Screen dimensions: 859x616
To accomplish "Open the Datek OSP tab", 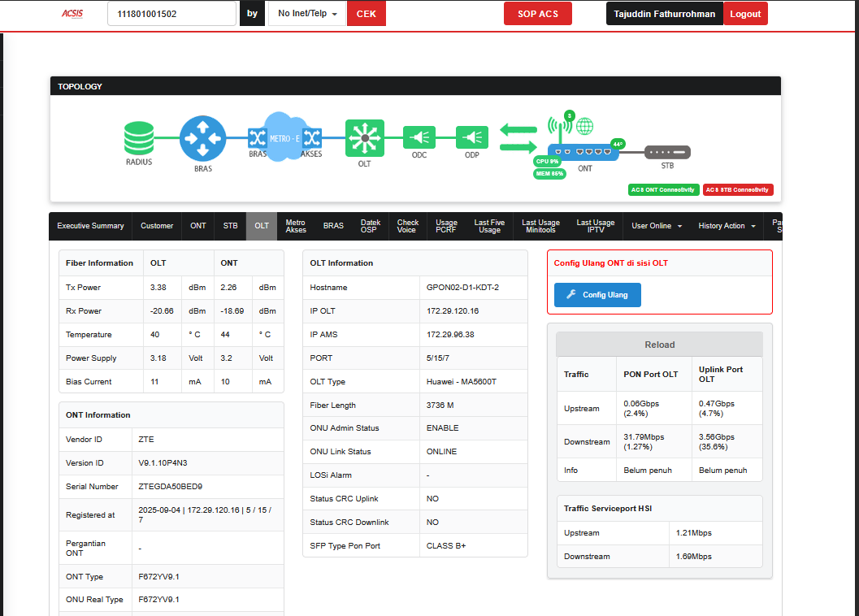I will 370,226.
